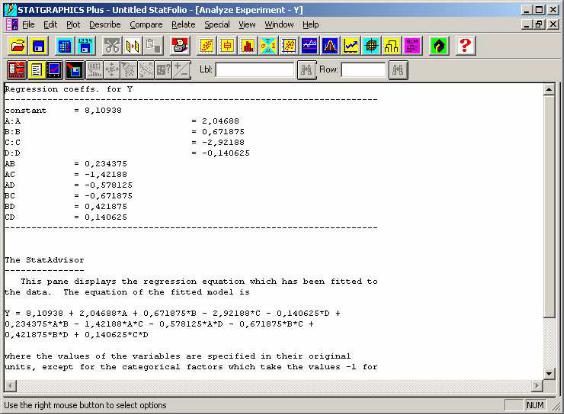Click the BD coefficient 0,421875
Image resolution: width=564 pixels, height=414 pixels.
pos(106,206)
